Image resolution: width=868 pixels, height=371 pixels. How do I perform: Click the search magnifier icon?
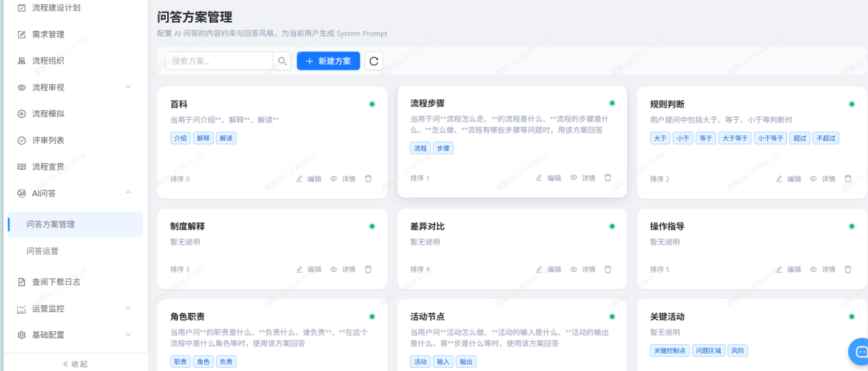pos(282,61)
